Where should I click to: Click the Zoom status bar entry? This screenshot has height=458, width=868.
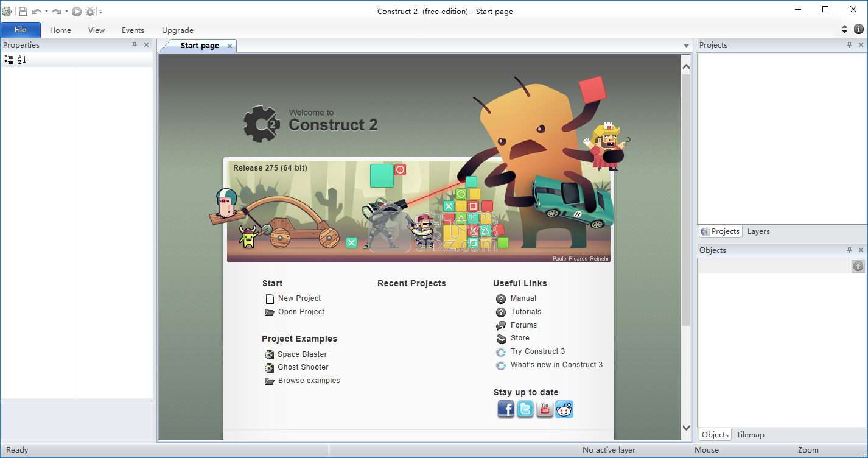[808, 450]
